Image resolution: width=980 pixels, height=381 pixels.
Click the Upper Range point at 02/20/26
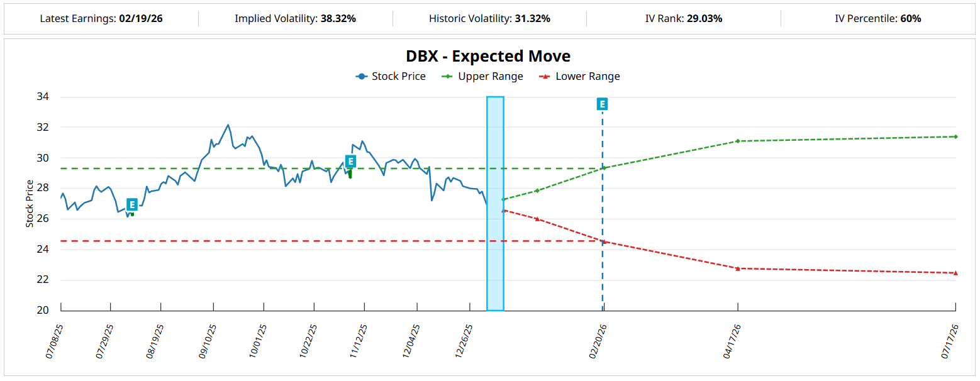(603, 168)
